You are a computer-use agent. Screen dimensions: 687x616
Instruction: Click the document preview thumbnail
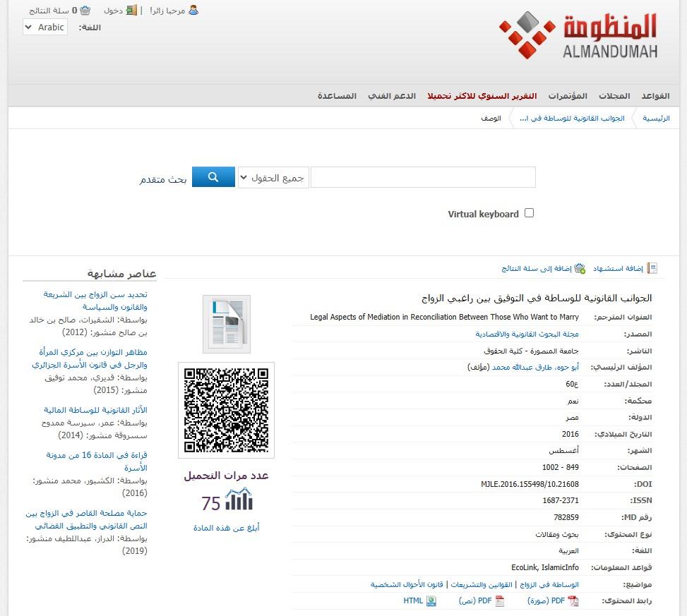click(226, 324)
